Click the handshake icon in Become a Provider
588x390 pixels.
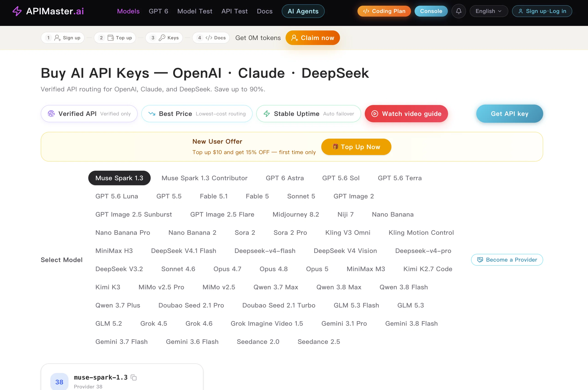pyautogui.click(x=480, y=260)
